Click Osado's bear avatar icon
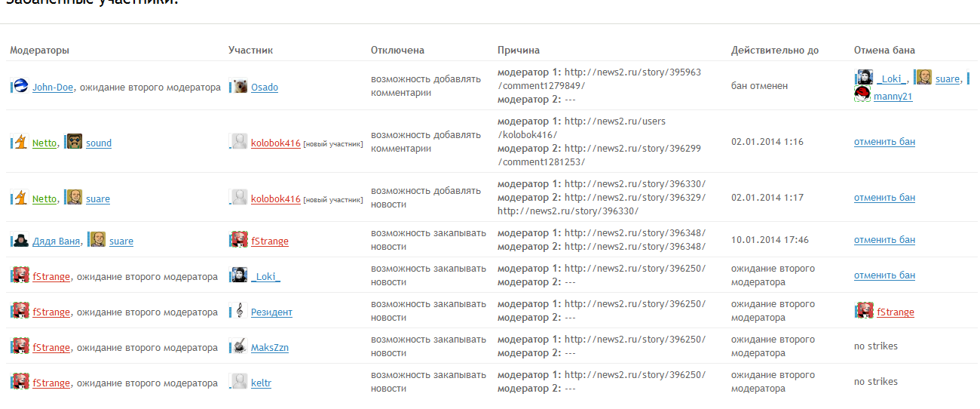Viewport: 980px width, 409px height. (x=240, y=86)
